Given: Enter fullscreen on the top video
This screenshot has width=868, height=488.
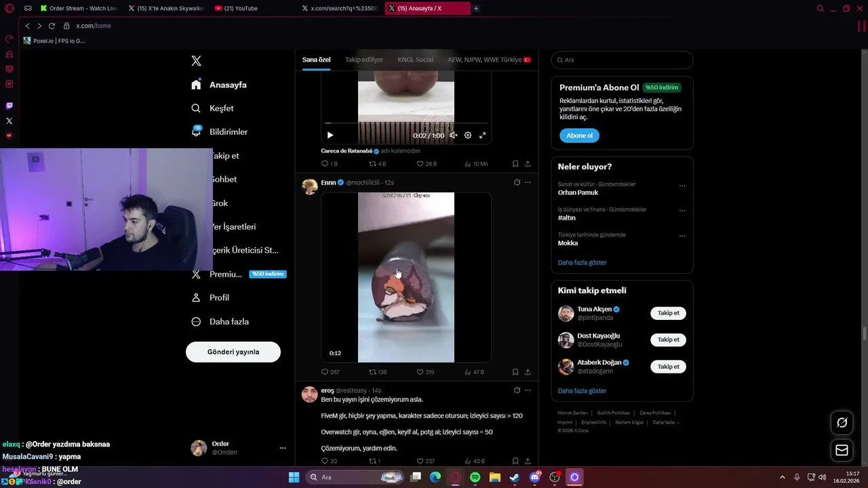Looking at the screenshot, I should (483, 136).
